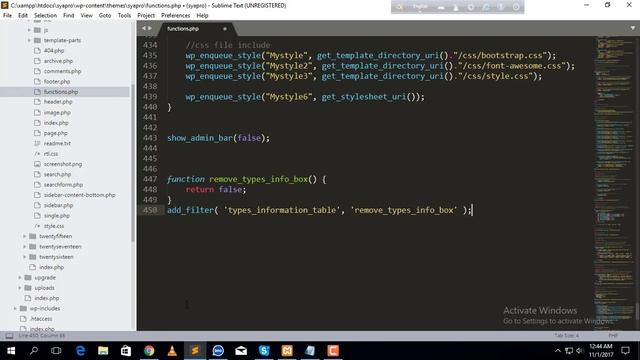Click Sublime Text taskbar icon

pyautogui.click(x=195, y=351)
